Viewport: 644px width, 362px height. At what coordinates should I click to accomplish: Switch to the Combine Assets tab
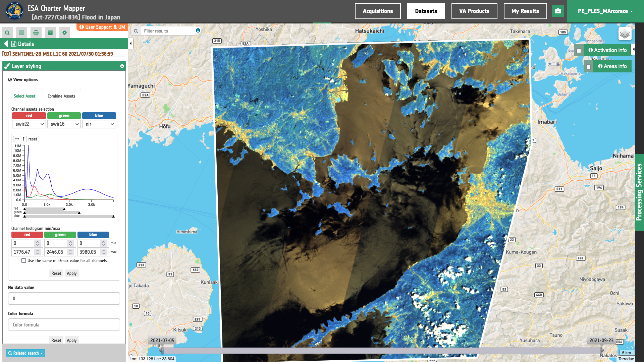[x=61, y=96]
